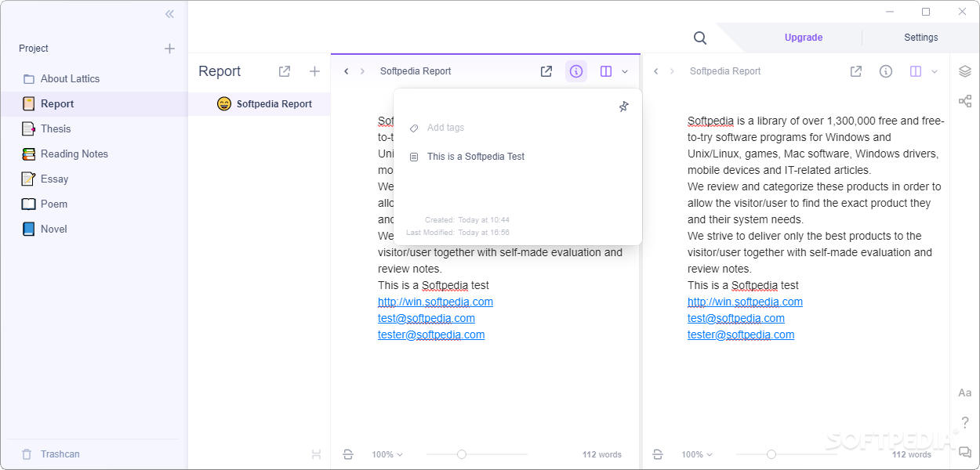Click the 'This is a Softpedia Test' note

pos(476,157)
